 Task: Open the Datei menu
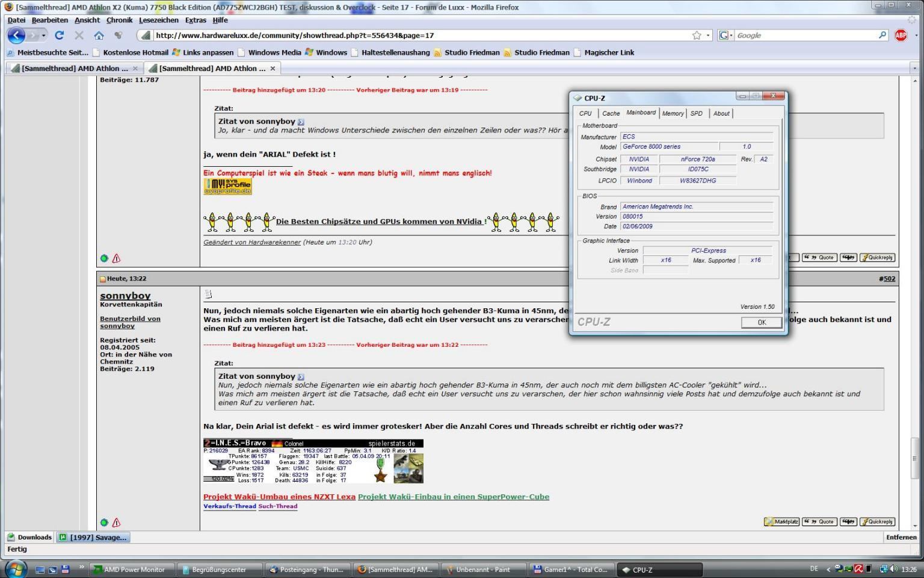16,20
